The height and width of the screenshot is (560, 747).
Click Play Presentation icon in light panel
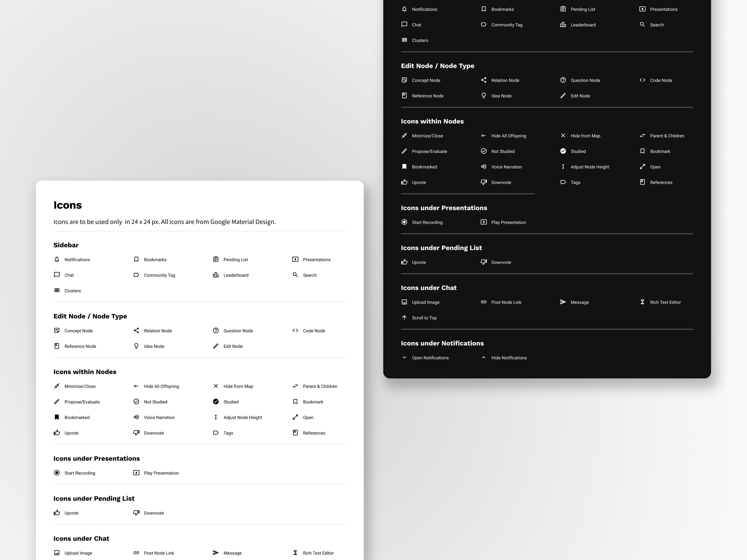tap(136, 472)
